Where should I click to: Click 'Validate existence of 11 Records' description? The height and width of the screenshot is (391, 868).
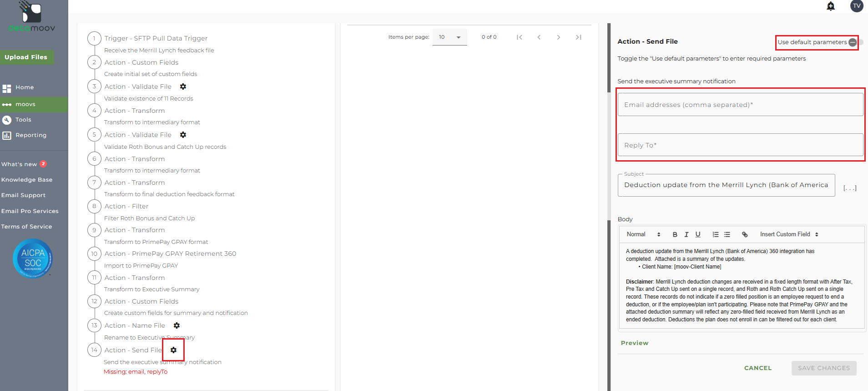point(148,99)
